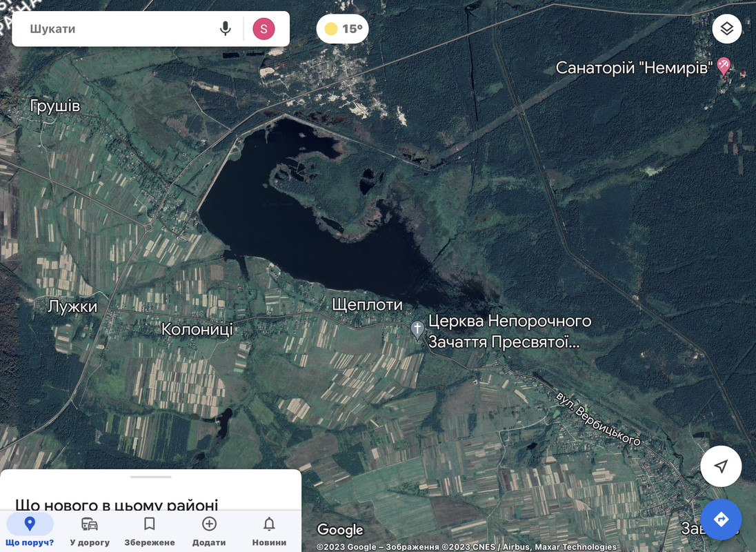Tap the Грушів village label
The image size is (756, 552).
coord(55,106)
